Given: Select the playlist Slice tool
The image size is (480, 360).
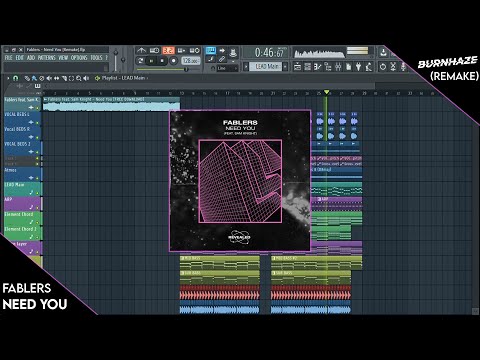Looking at the screenshot, I should click(x=64, y=78).
